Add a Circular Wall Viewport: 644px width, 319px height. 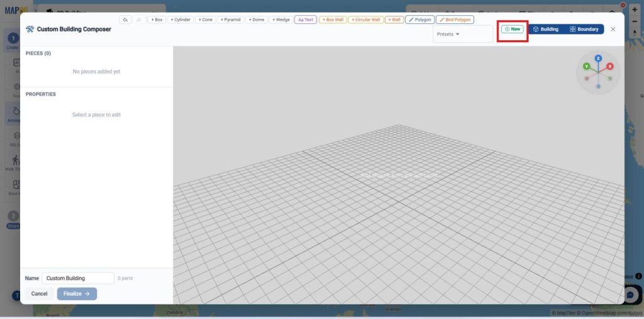coord(365,19)
